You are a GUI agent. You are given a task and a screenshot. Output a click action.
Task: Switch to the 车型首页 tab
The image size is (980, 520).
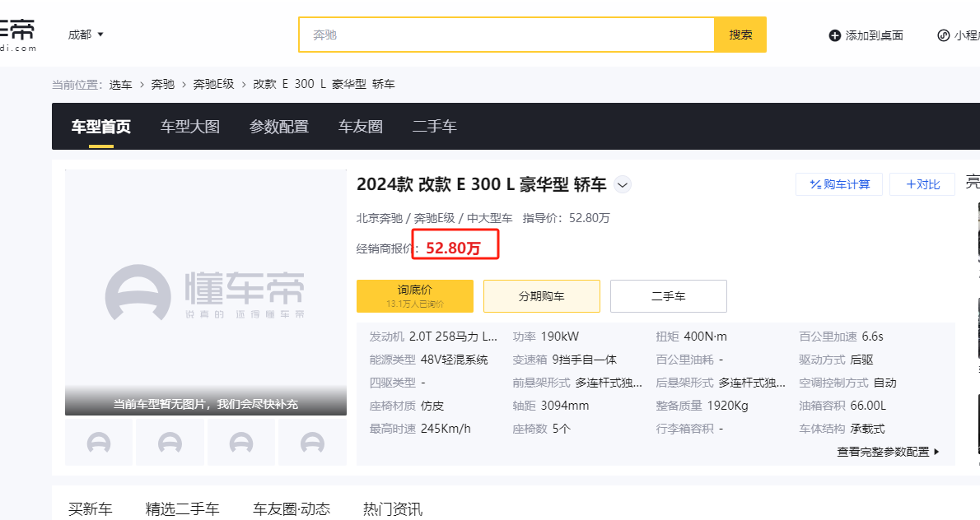[x=100, y=127]
